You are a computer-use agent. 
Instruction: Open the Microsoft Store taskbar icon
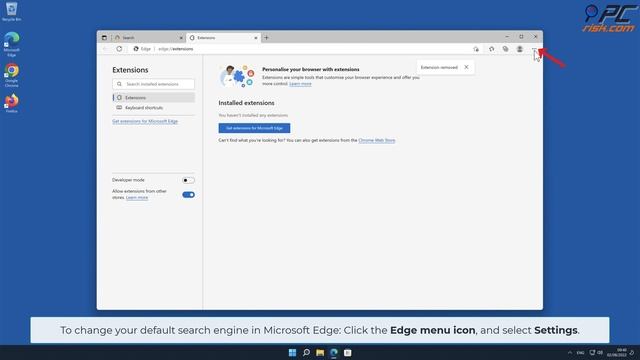tap(348, 353)
